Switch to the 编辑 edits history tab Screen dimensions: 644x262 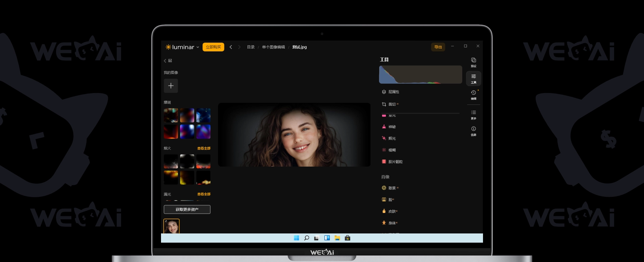pos(474,95)
